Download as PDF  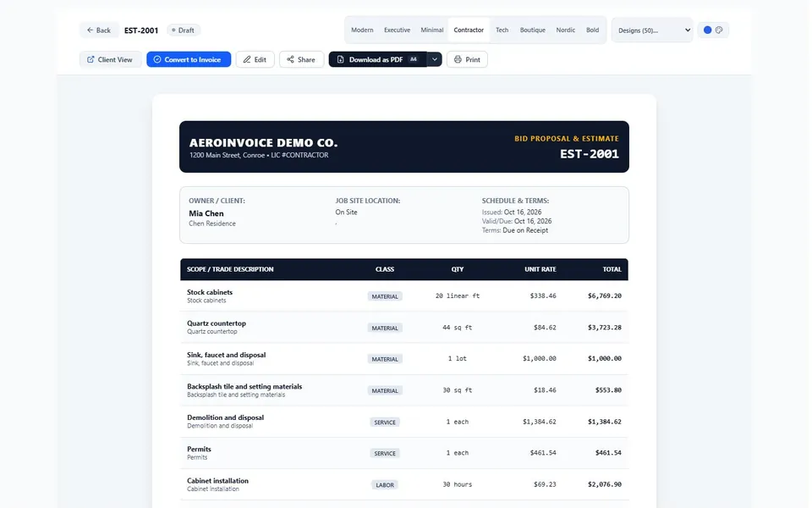(377, 59)
